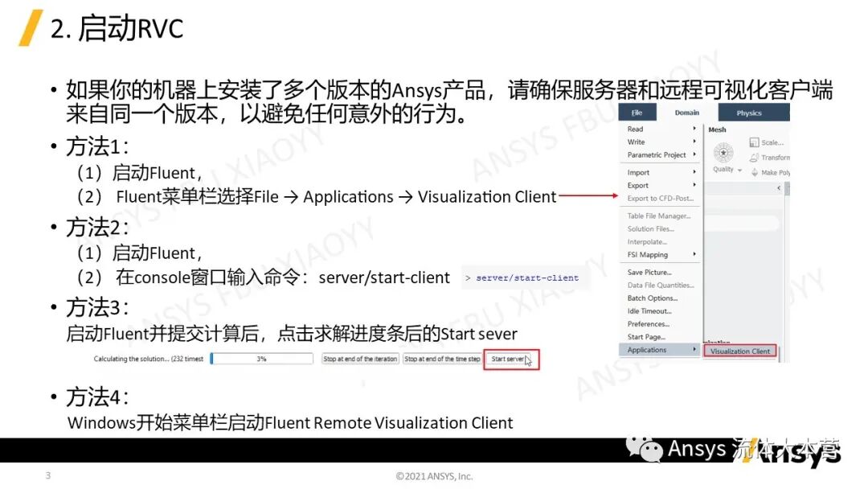Screen dimensions: 868x489
Task: Click the Calculating the solution status text
Action: pyautogui.click(x=149, y=359)
